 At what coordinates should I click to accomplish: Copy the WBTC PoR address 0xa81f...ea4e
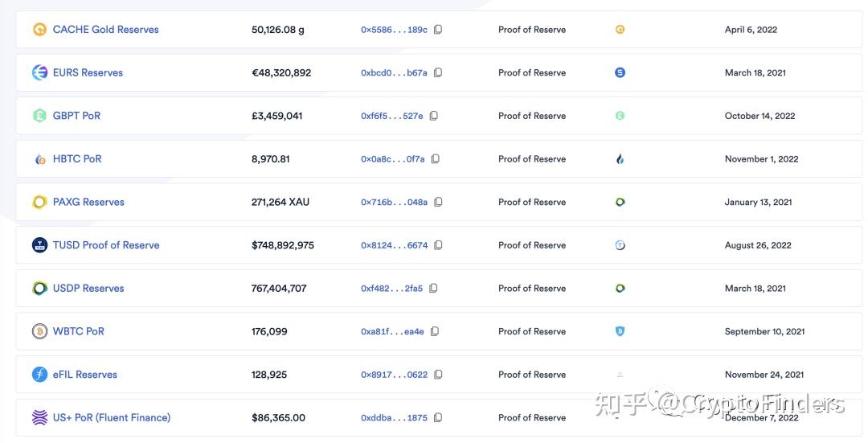pos(435,331)
